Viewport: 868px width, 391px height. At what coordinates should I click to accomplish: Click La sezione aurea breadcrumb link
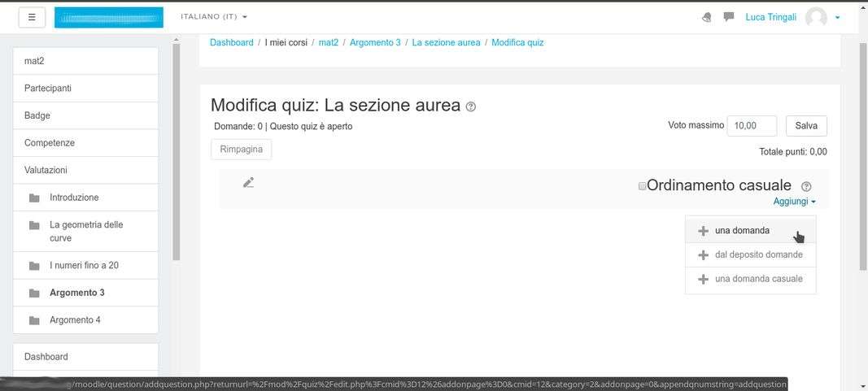click(446, 42)
